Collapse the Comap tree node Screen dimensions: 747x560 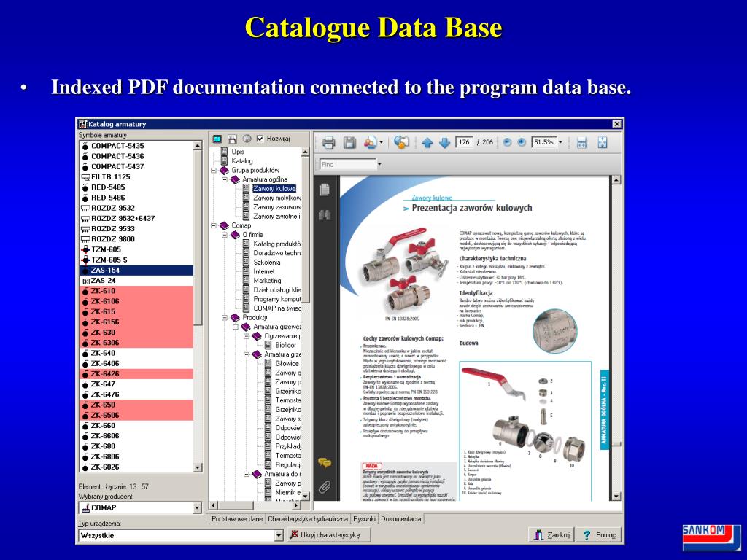tap(214, 225)
